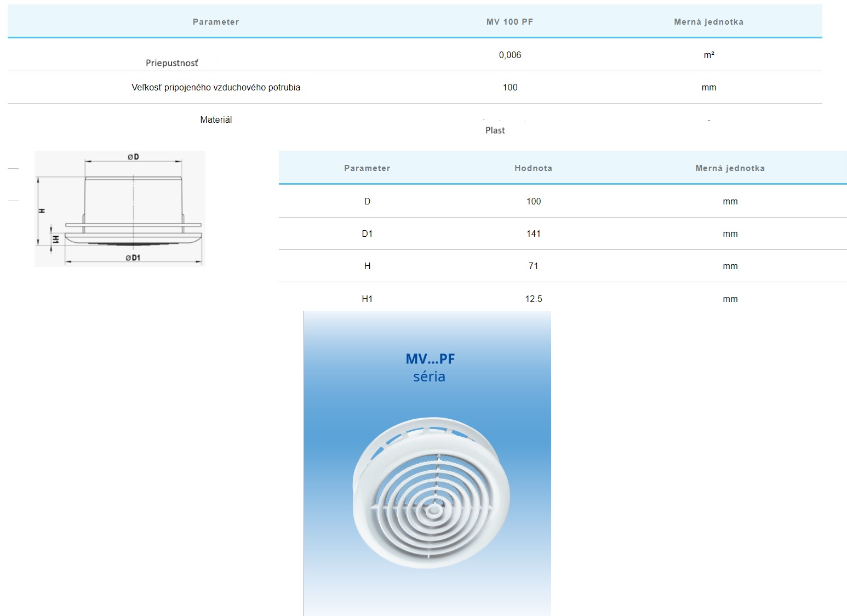Click the øD1 label in the drawing
The width and height of the screenshot is (847, 616).
click(x=133, y=258)
